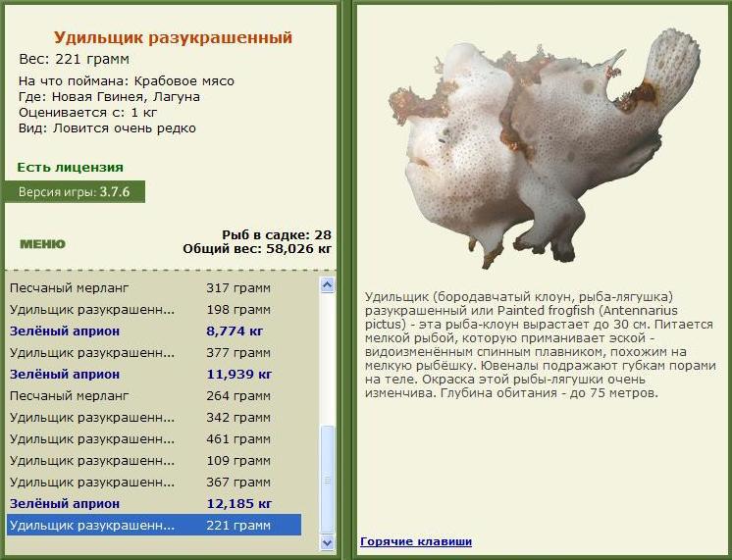Click Оценивается с: 1 кг line
Viewport: 732px width, 560px height.
point(87,113)
